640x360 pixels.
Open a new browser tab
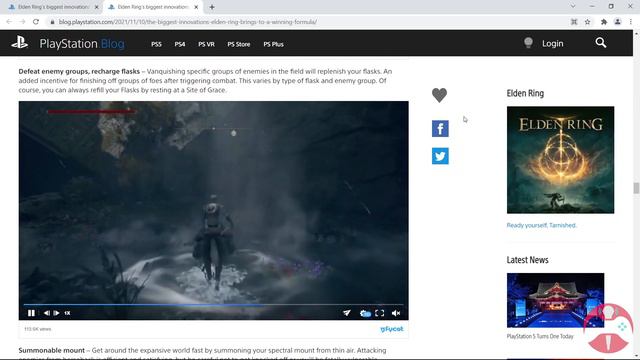pyautogui.click(x=212, y=7)
